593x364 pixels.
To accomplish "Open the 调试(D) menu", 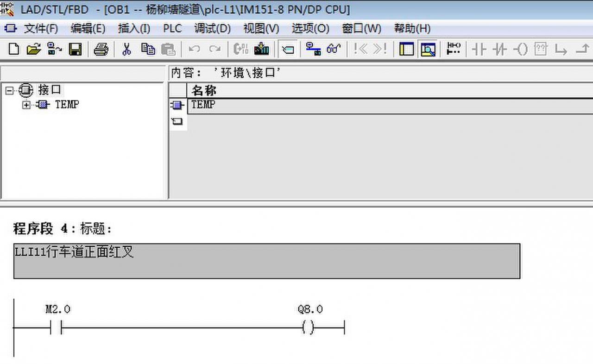I will (x=212, y=29).
